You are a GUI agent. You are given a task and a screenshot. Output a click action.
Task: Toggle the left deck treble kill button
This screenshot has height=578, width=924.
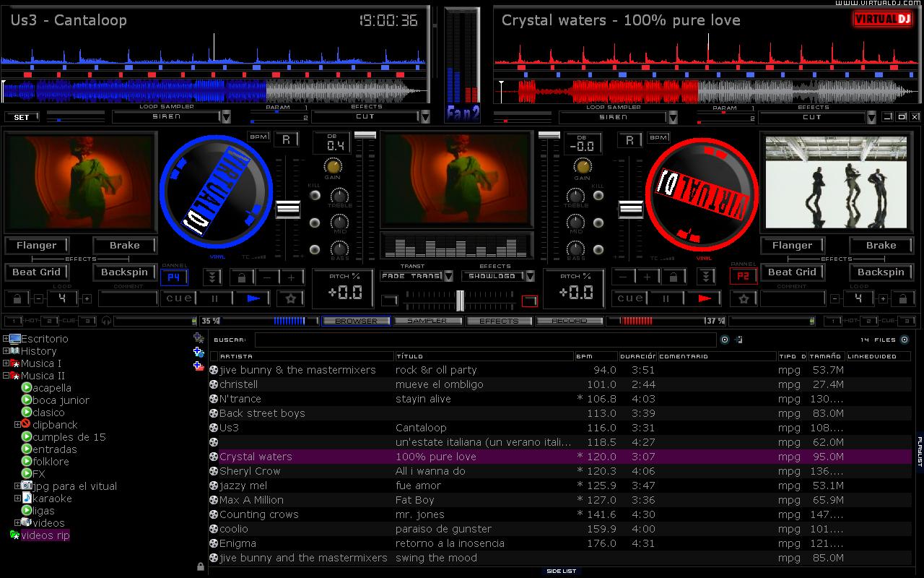tap(315, 196)
